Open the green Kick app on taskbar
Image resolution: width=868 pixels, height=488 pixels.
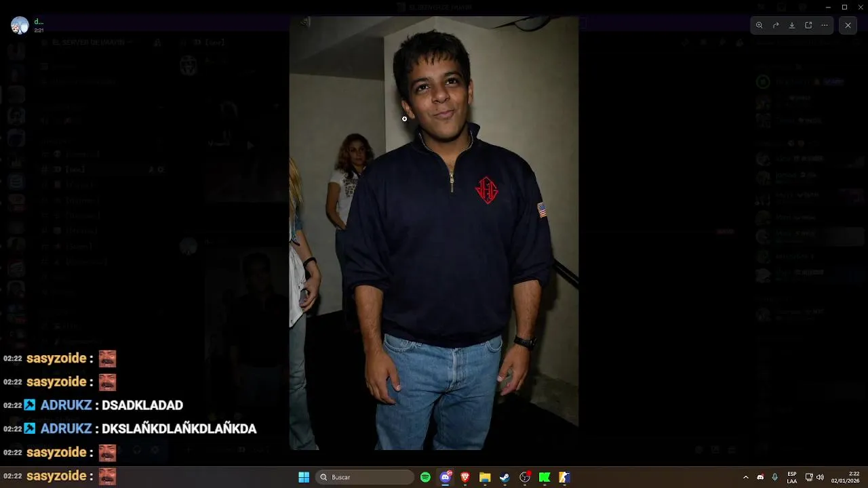click(x=545, y=477)
